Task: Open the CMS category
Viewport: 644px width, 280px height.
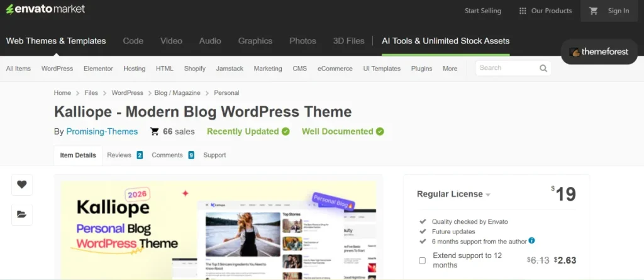Action: click(300, 69)
